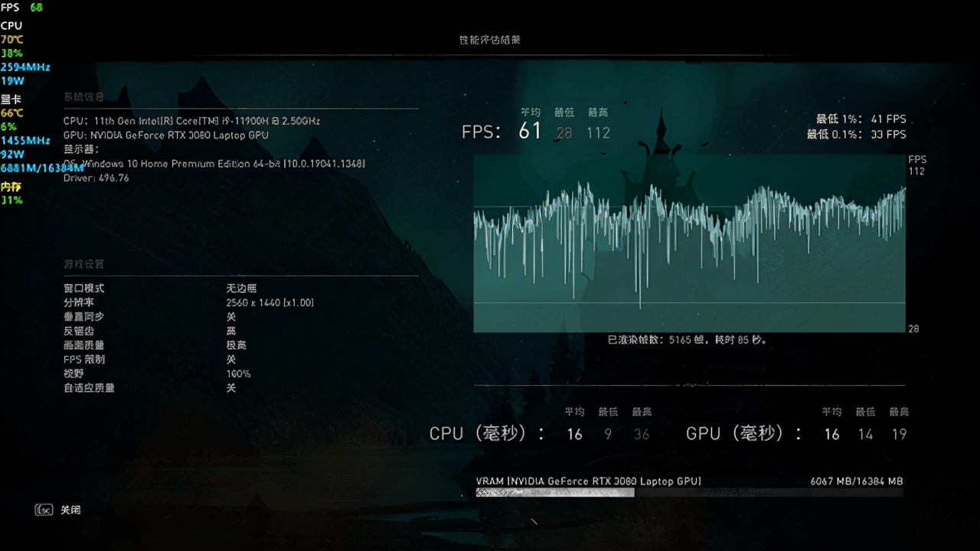This screenshot has width=980, height=551.
Task: Click the graphics card frequency 1455MHz
Action: (25, 141)
